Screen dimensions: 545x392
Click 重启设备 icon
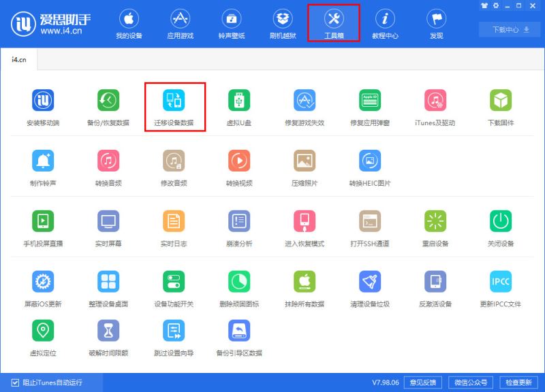point(435,221)
